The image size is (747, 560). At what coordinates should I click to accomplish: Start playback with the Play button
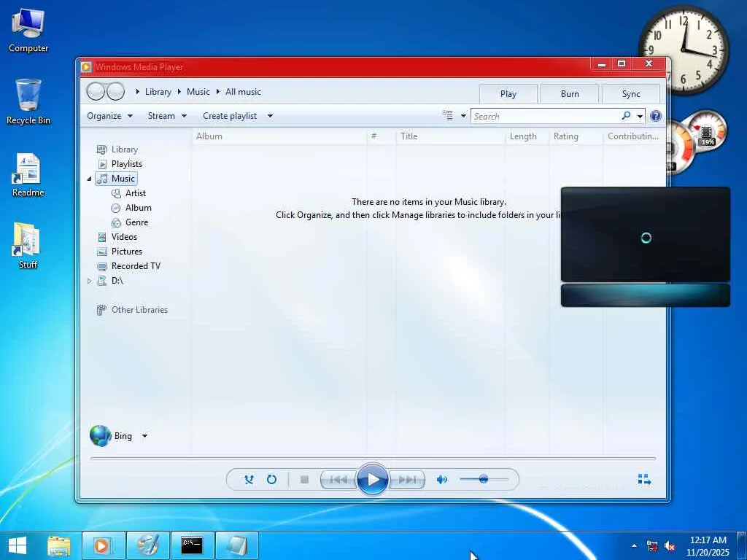click(372, 479)
